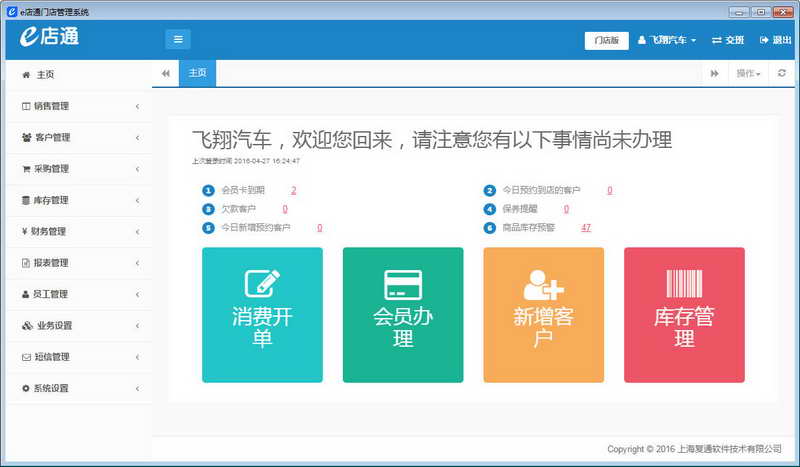The width and height of the screenshot is (800, 467).
Task: Click the 商品库存预警 count 47
Action: [x=586, y=228]
